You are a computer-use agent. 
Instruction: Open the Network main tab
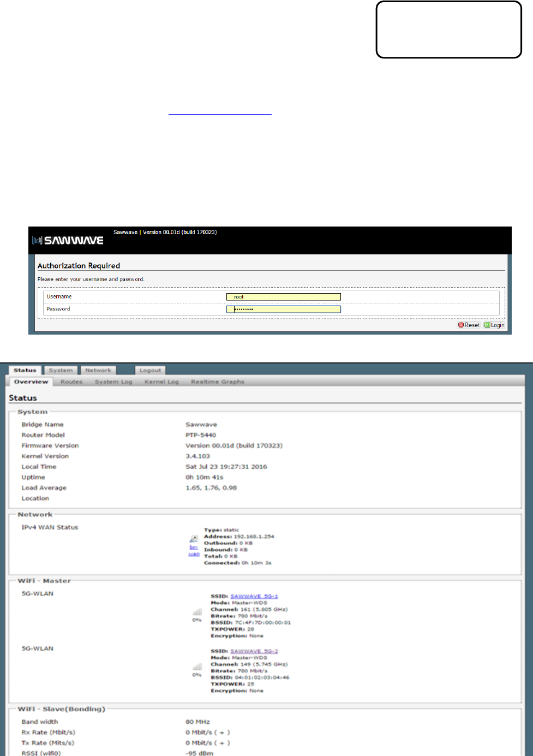tap(98, 370)
